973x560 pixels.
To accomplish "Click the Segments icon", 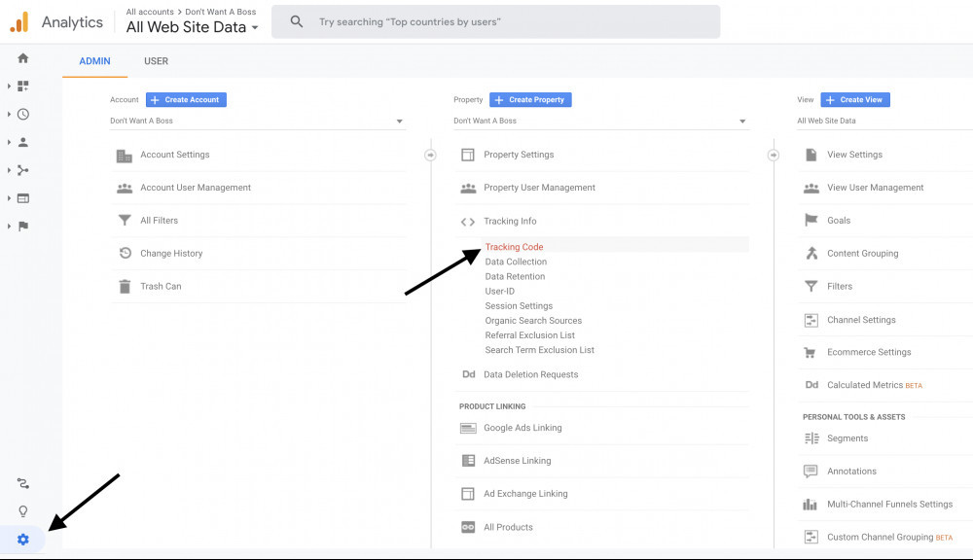I will [x=811, y=438].
